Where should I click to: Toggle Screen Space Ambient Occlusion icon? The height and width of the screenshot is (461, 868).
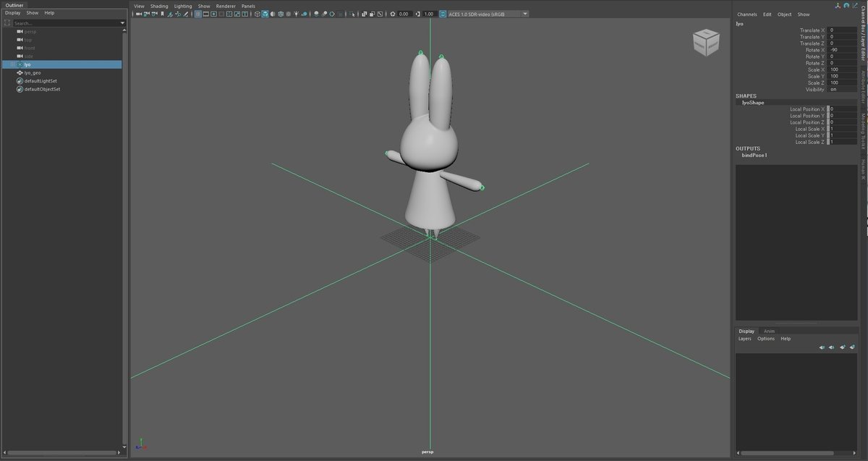tap(316, 14)
